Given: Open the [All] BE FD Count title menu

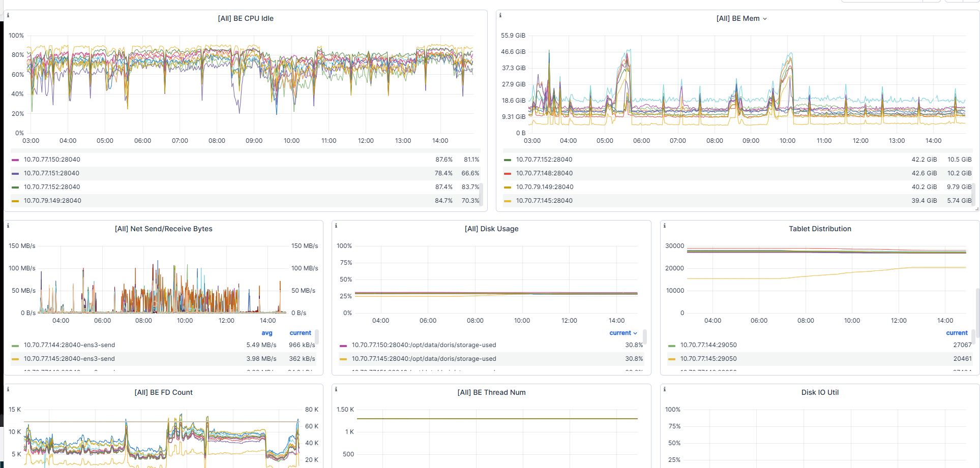Looking at the screenshot, I should pyautogui.click(x=164, y=392).
